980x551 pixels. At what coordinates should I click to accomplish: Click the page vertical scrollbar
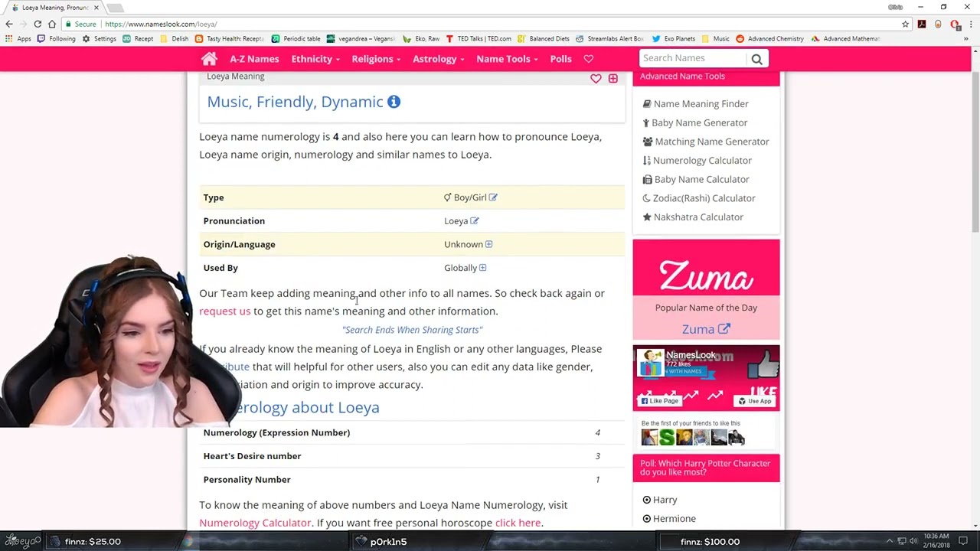[x=975, y=153]
